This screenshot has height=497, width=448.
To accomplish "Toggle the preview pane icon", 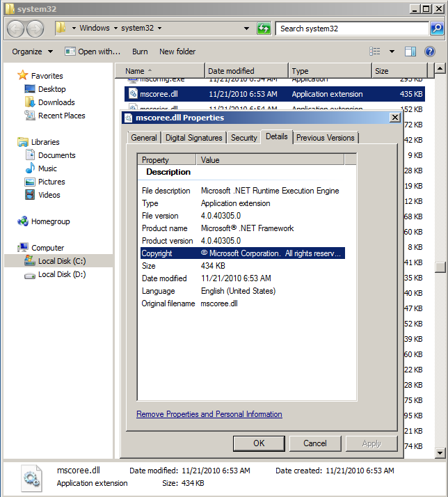I will point(410,52).
